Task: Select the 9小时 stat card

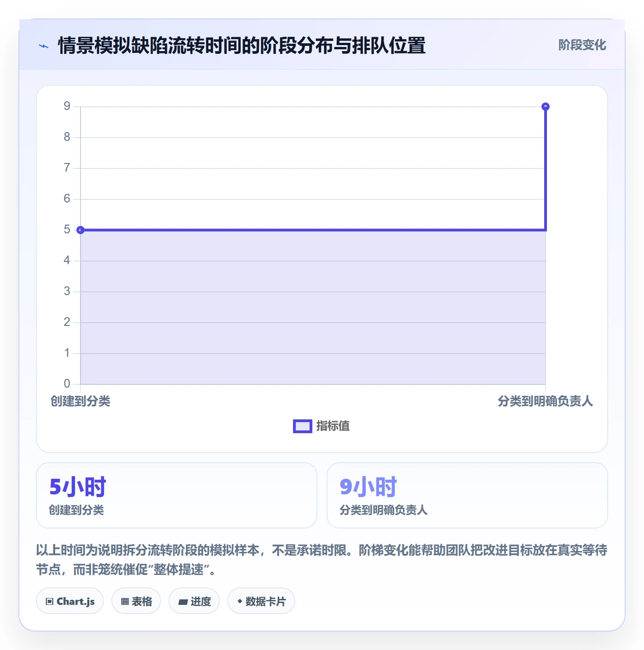Action: tap(467, 495)
